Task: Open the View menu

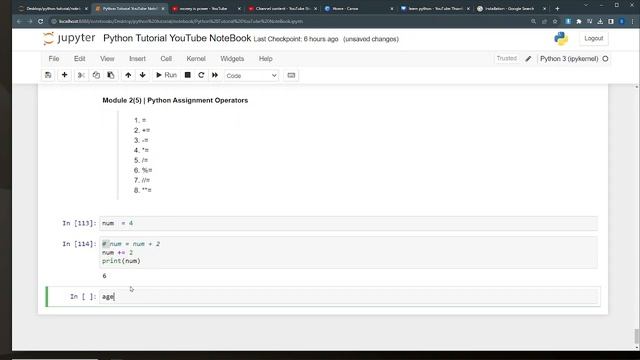Action: click(107, 59)
